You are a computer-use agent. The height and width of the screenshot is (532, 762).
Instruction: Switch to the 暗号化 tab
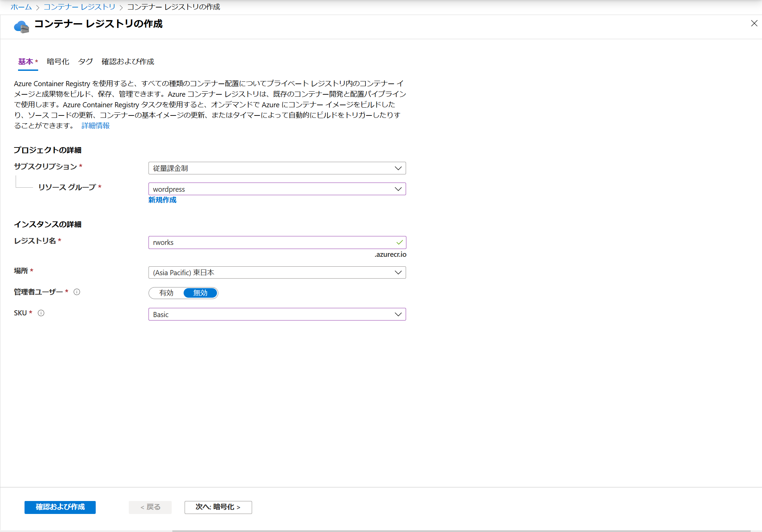pyautogui.click(x=58, y=62)
